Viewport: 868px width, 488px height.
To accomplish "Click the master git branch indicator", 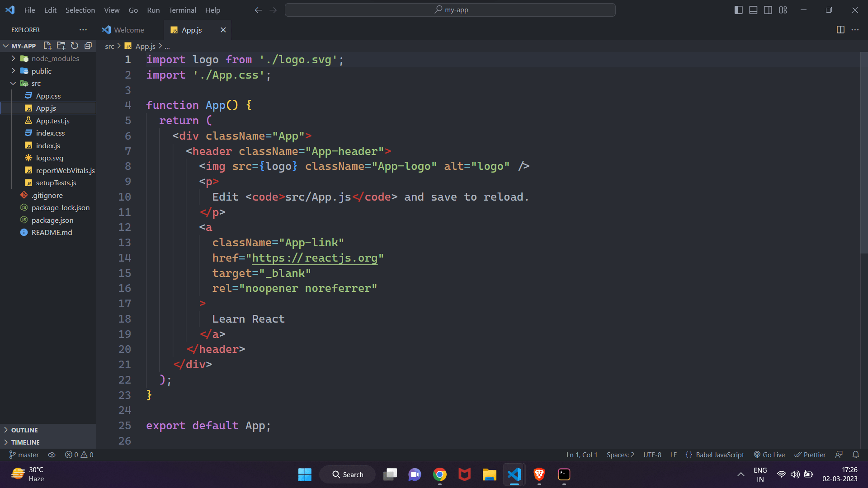I will (24, 455).
